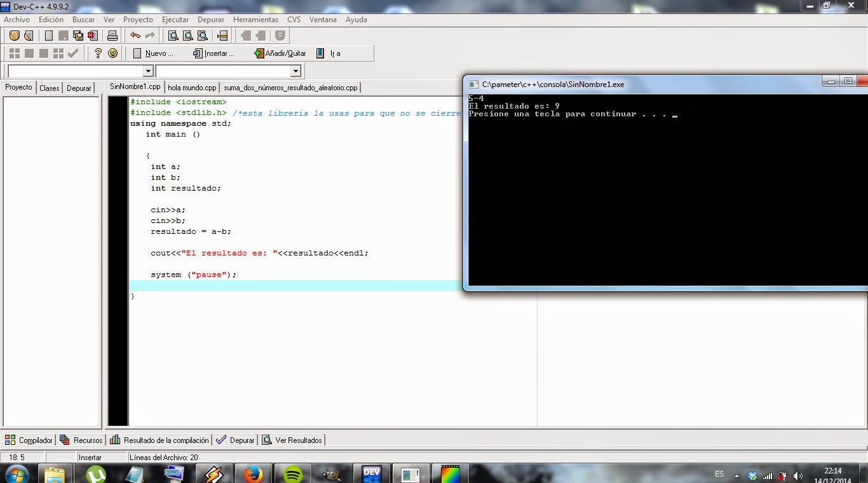Click the Help question mark icon

[98, 53]
